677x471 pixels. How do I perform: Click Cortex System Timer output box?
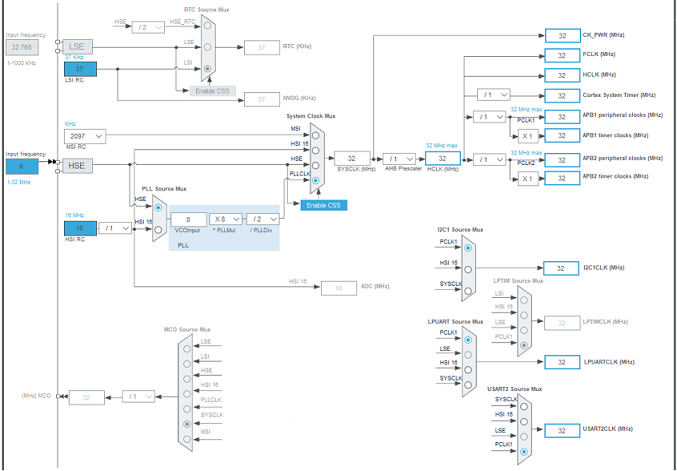(x=562, y=96)
